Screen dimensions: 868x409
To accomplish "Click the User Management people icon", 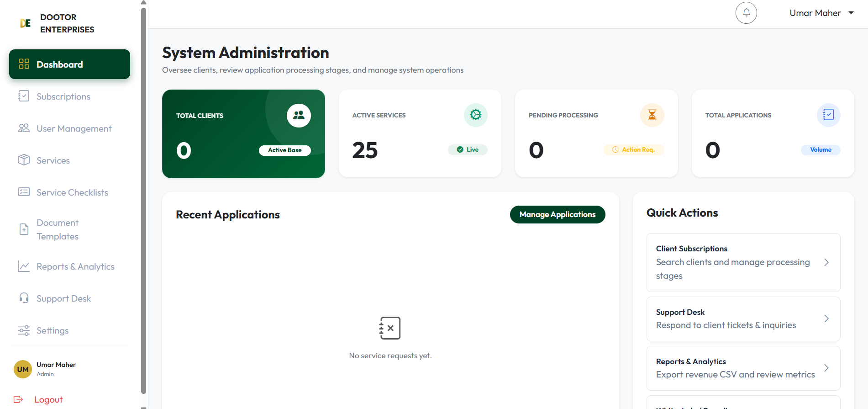I will coord(24,128).
